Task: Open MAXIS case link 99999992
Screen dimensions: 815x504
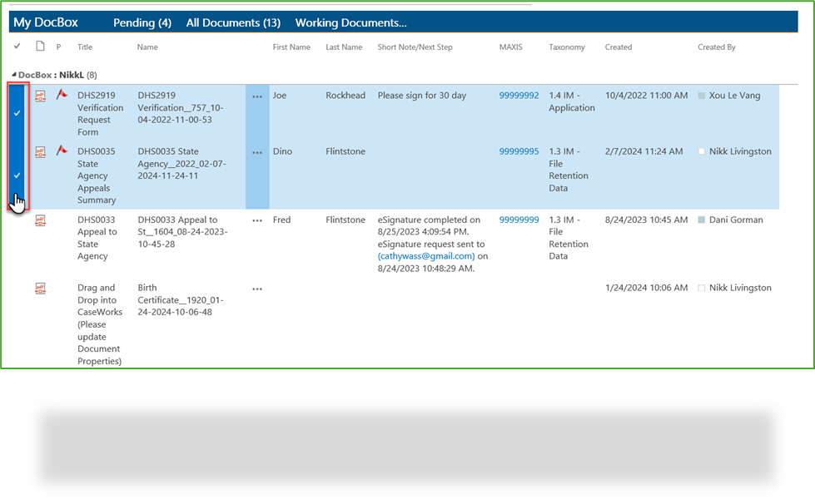Action: (518, 96)
